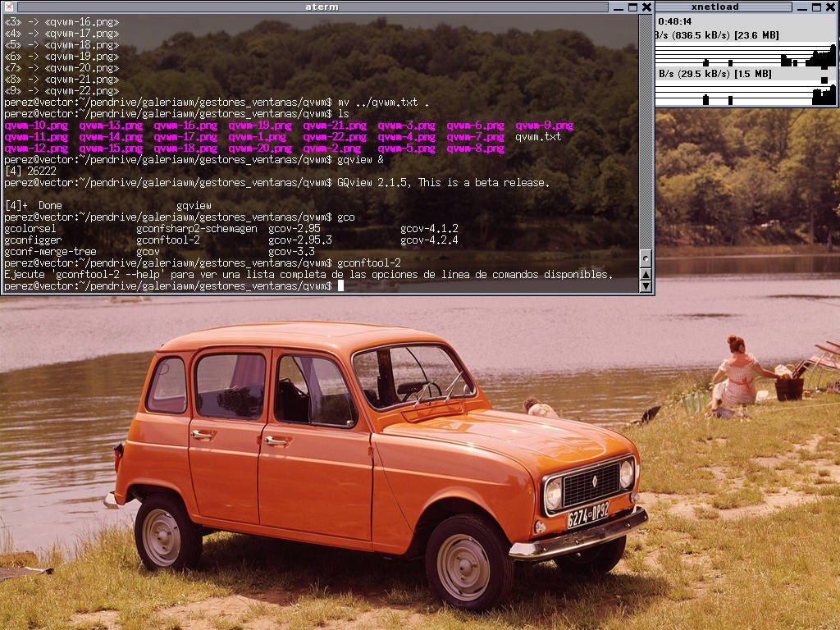Click the gconfigger completion entry
Screen dimensions: 840x630
(33, 240)
